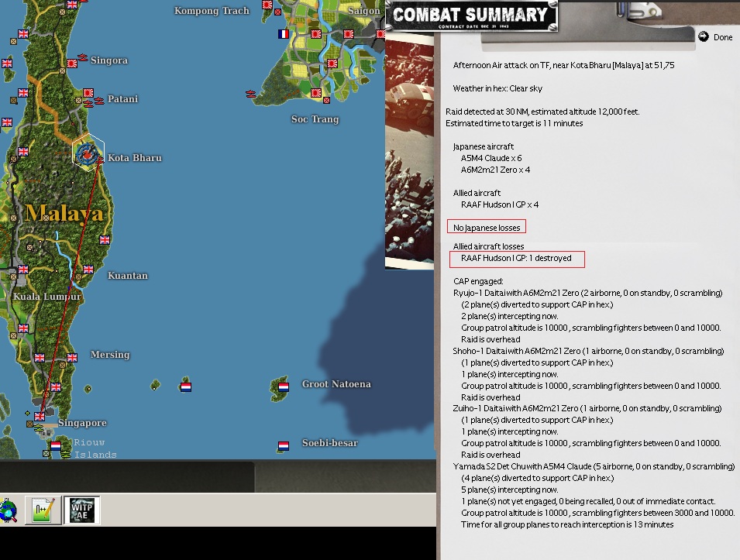Click the 'A5M4 Claude x 6' line
The height and width of the screenshot is (560, 740).
click(x=491, y=158)
